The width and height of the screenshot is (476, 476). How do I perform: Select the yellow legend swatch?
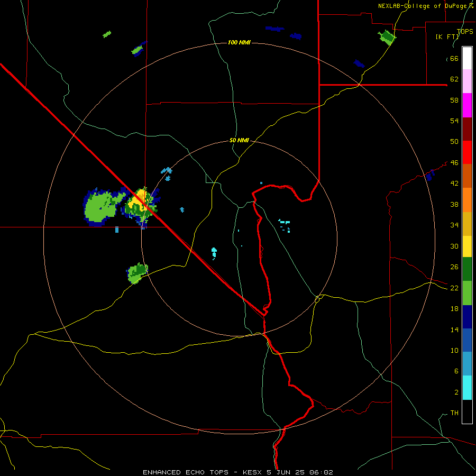(467, 246)
